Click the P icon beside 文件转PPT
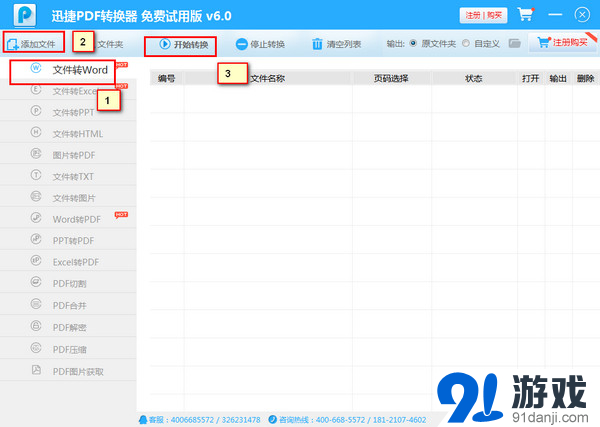Image resolution: width=600 pixels, height=427 pixels. point(36,111)
